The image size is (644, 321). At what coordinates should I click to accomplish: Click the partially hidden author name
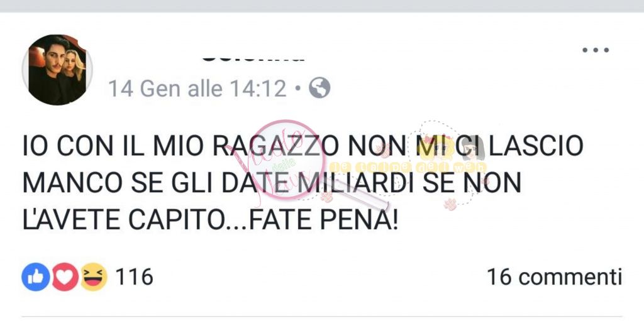(x=253, y=58)
